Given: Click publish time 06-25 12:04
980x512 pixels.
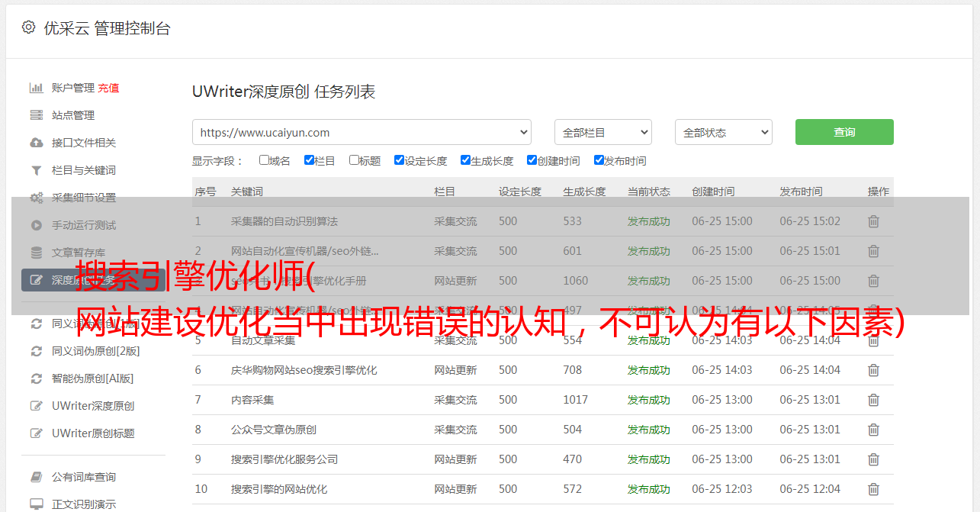Looking at the screenshot, I should pyautogui.click(x=810, y=489).
